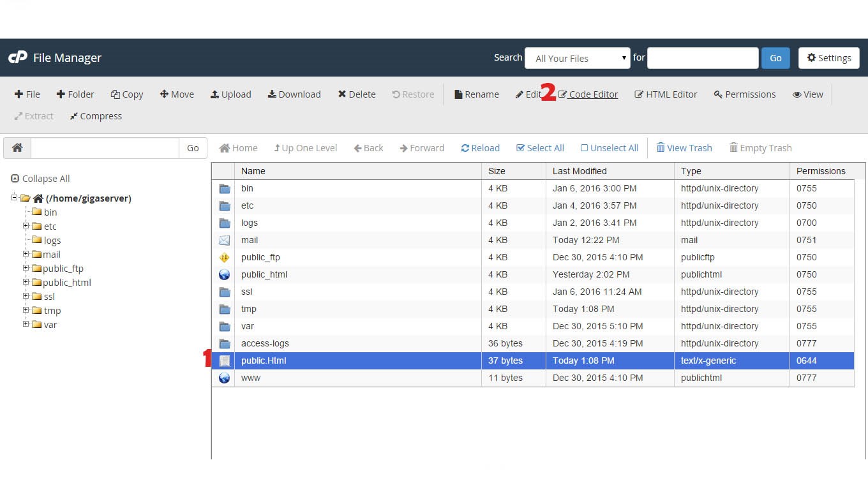
Task: Expand the etc folder in tree
Action: tap(26, 226)
